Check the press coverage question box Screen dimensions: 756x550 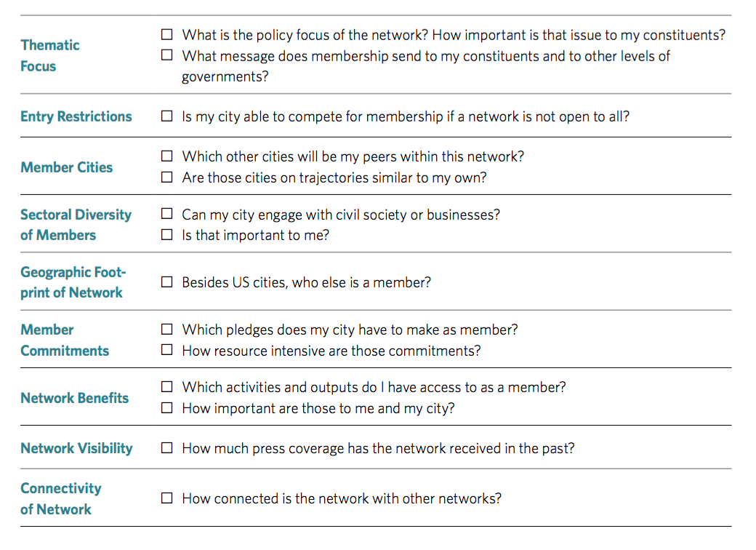click(x=166, y=447)
